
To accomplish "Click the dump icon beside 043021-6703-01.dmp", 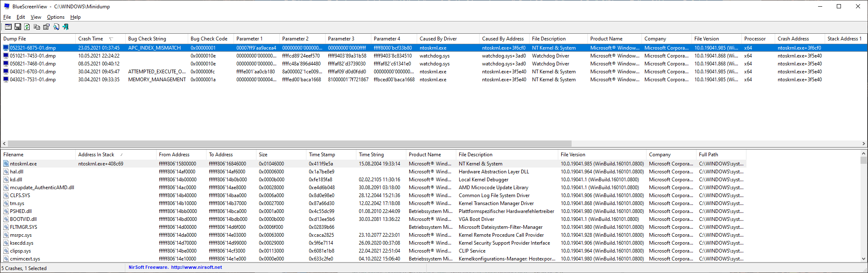I will (x=6, y=72).
